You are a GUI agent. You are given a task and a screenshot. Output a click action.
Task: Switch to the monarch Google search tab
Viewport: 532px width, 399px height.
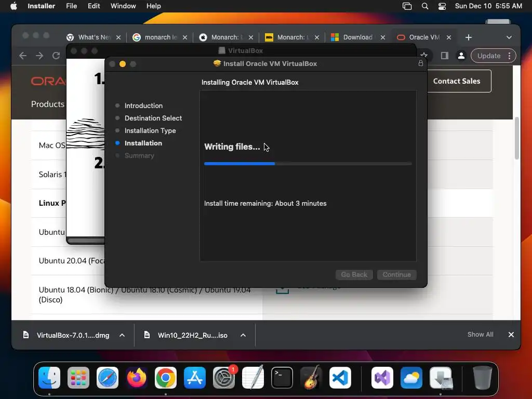point(160,37)
